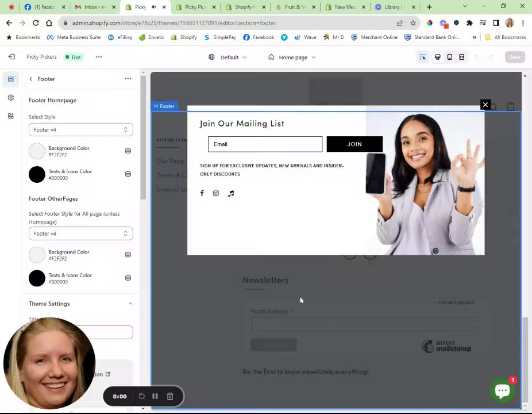Image resolution: width=532 pixels, height=414 pixels.
Task: Connect dynamic source for OtherPages Background Color
Action: (128, 255)
